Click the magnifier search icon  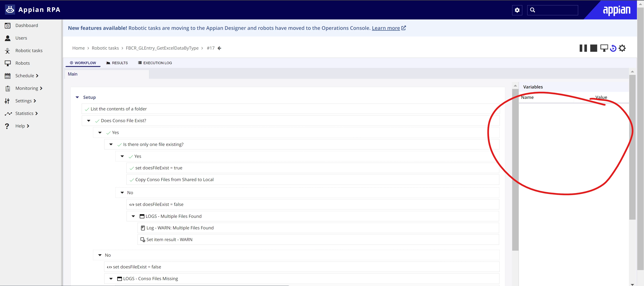coord(532,10)
